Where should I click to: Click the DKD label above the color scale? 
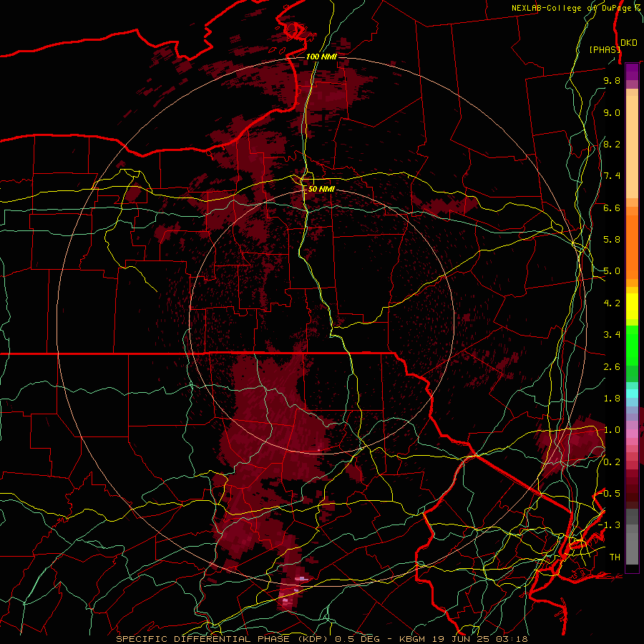tap(628, 43)
